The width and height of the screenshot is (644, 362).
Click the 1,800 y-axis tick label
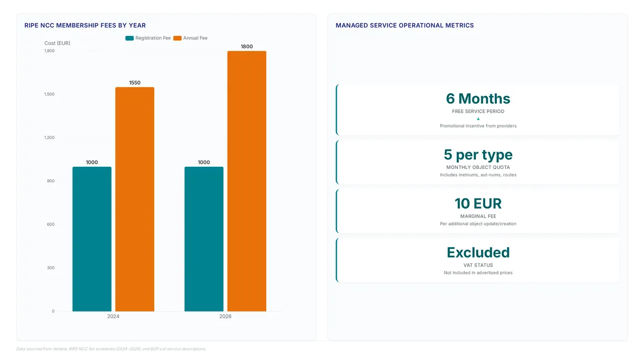point(49,51)
